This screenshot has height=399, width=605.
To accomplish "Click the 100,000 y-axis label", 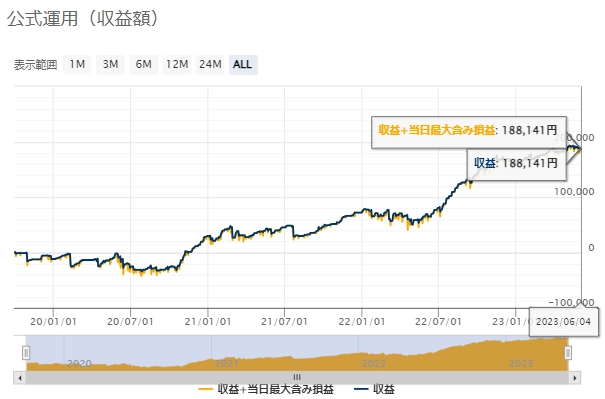I will 574,191.
